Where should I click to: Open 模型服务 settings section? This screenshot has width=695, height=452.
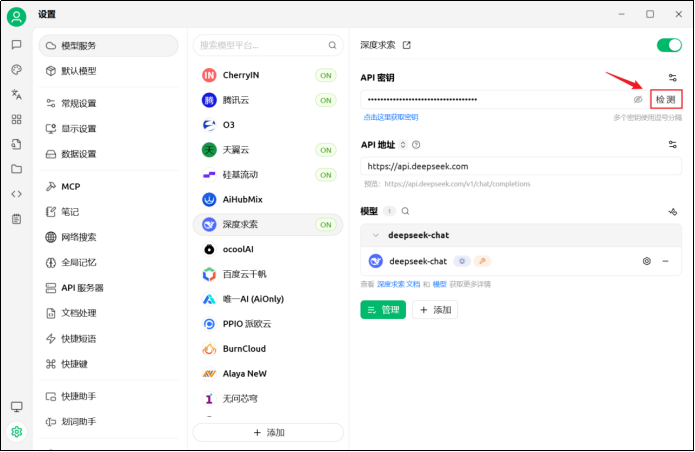pos(109,46)
